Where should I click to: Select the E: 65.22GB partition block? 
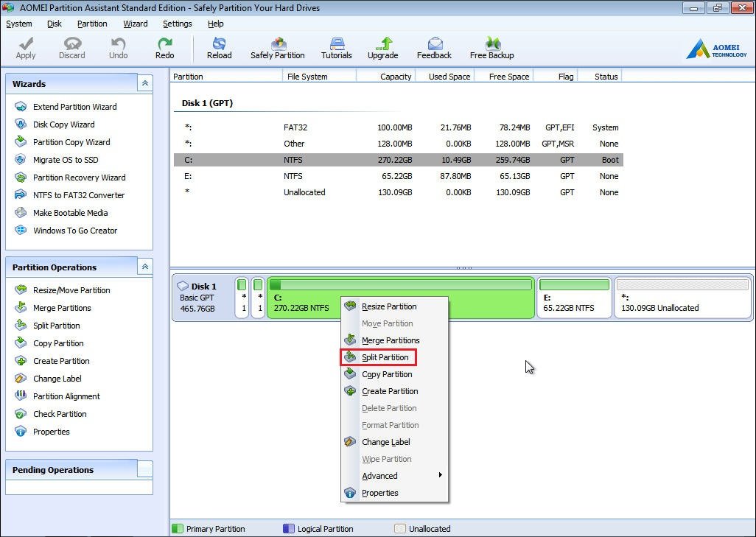click(x=574, y=298)
